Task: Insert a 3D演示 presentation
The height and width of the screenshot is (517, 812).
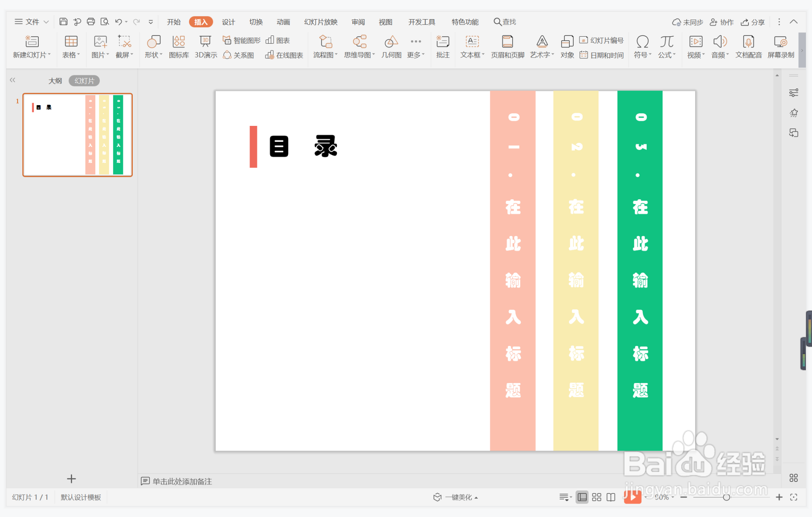Action: [x=205, y=47]
